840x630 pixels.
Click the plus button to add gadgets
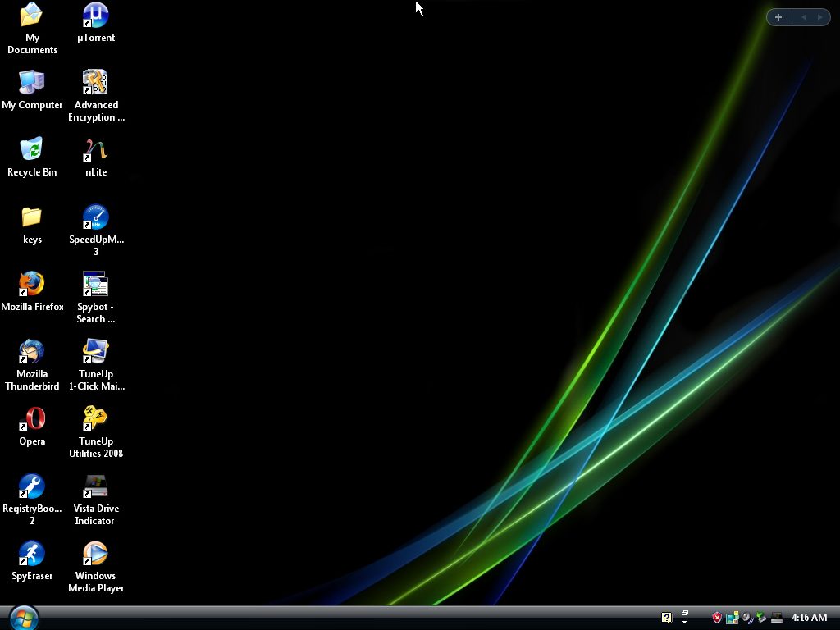(x=778, y=17)
